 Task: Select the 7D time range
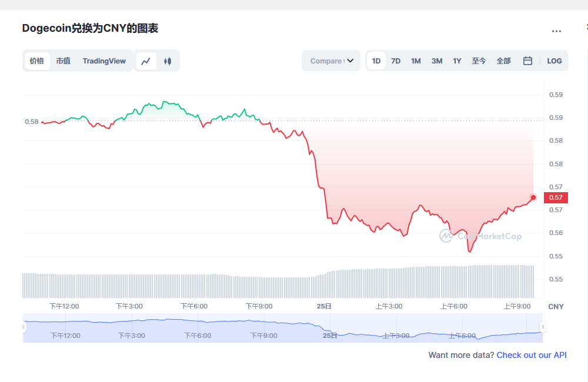(396, 61)
